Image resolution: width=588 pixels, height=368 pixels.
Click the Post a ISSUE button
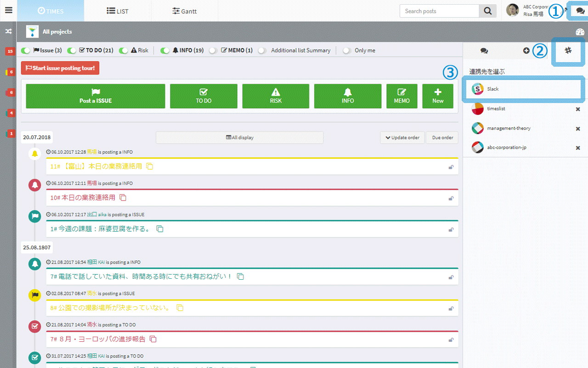point(96,96)
